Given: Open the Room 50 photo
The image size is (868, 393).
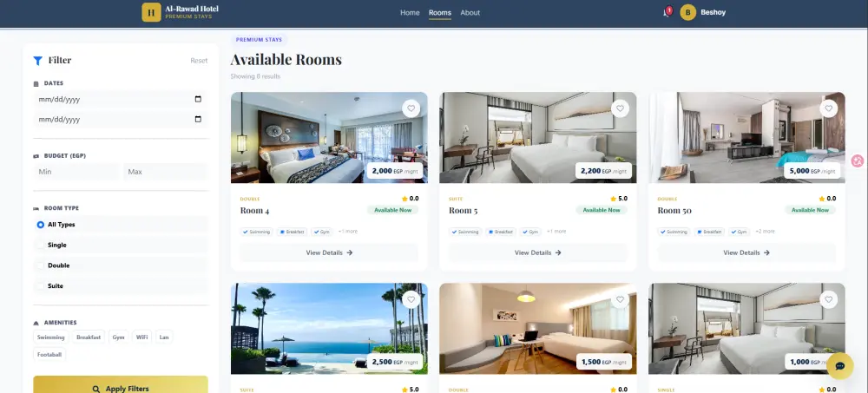Looking at the screenshot, I should 746,137.
